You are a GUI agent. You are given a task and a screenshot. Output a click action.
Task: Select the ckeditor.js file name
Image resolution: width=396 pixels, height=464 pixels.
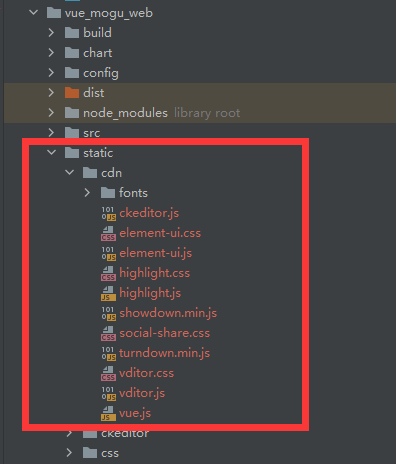[149, 213]
